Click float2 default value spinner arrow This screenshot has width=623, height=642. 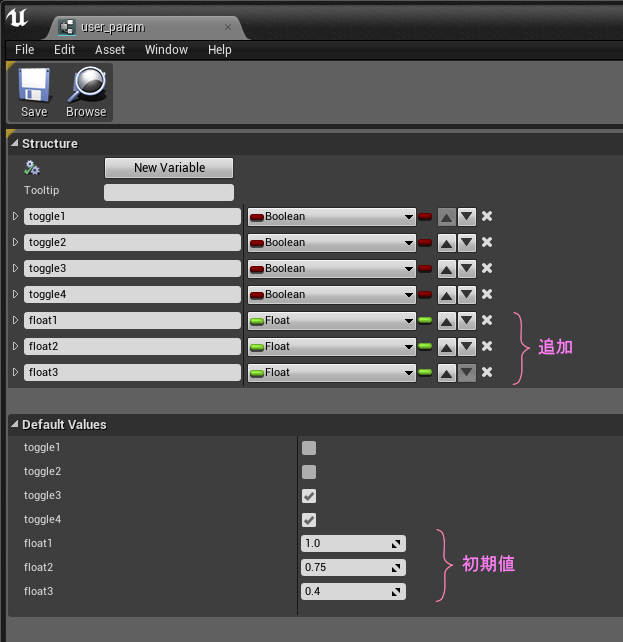tap(396, 568)
